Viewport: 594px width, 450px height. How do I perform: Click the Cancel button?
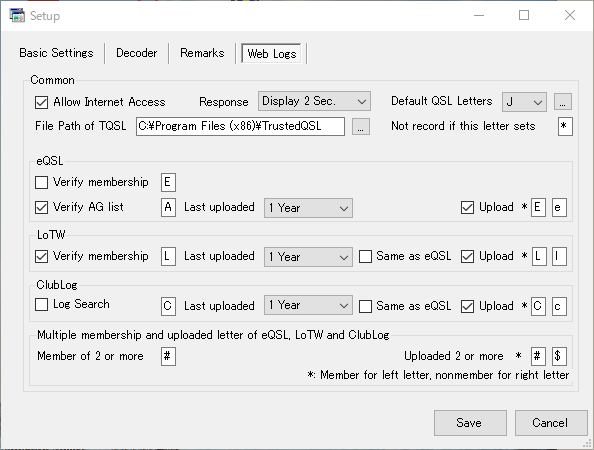[x=550, y=423]
